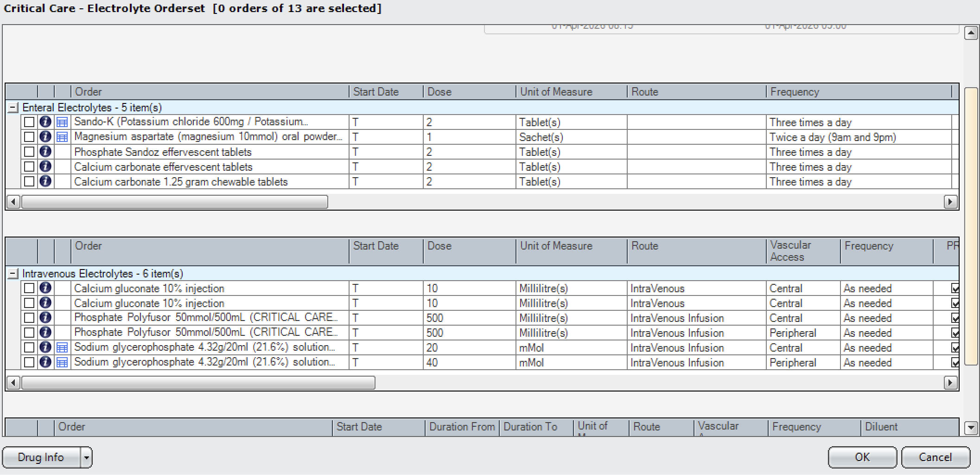Click Dose header in Intravenous table

pos(469,251)
